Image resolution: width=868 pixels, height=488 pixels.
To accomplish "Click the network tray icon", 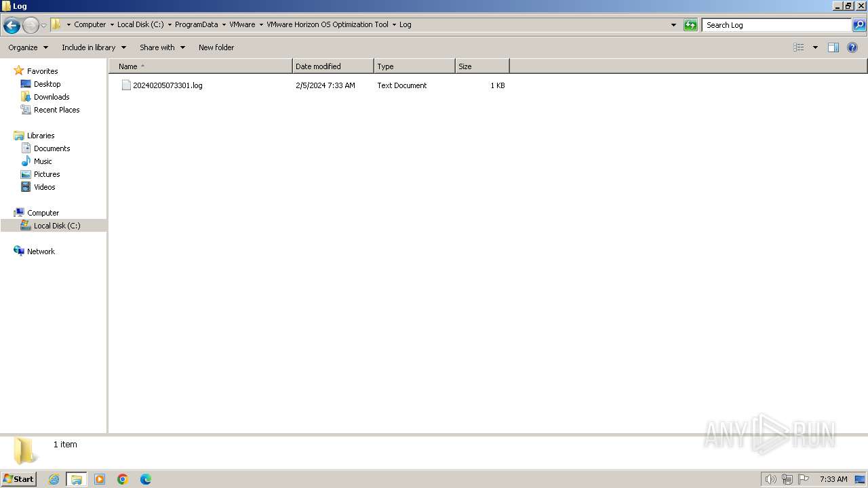I will [787, 479].
